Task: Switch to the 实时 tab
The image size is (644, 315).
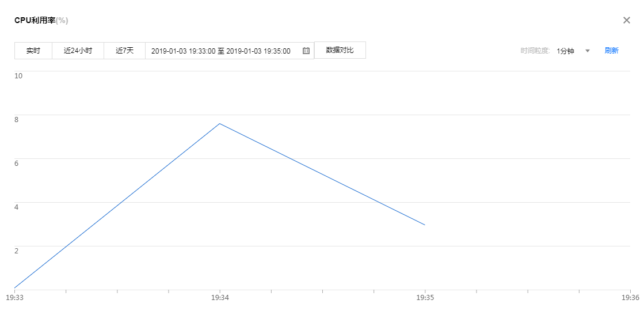Action: click(33, 51)
